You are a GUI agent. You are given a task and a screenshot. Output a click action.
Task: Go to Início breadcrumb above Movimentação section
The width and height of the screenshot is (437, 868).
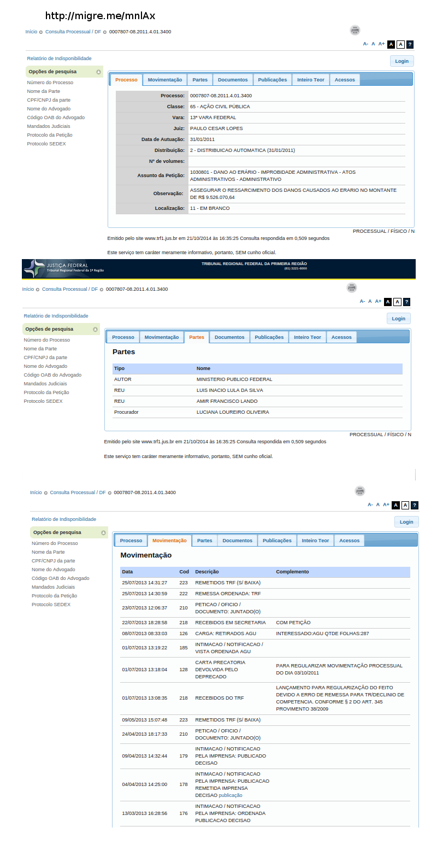click(36, 492)
